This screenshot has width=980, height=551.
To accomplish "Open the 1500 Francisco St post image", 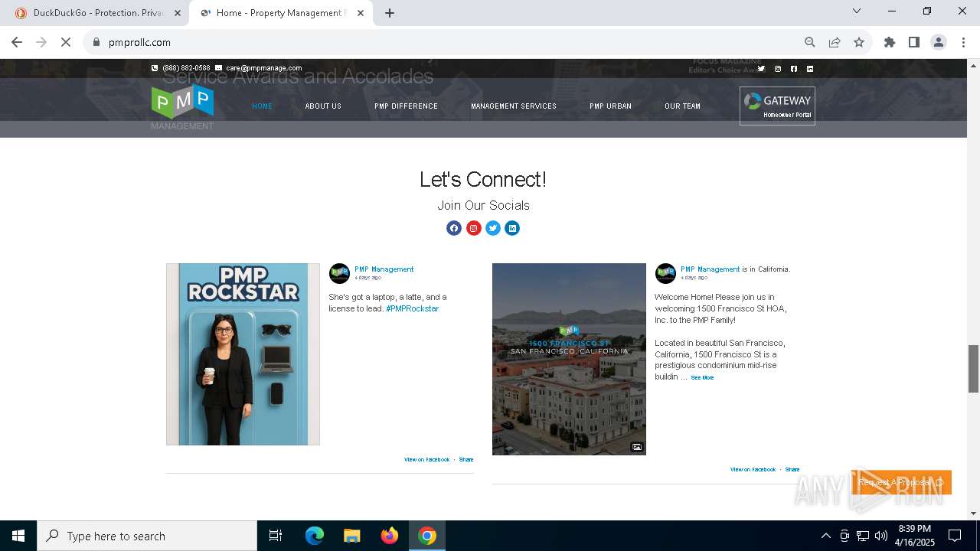I will tap(569, 359).
